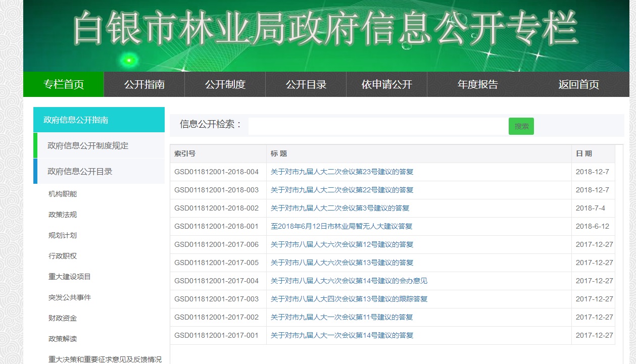Select the 公开目录 menu item

[306, 84]
